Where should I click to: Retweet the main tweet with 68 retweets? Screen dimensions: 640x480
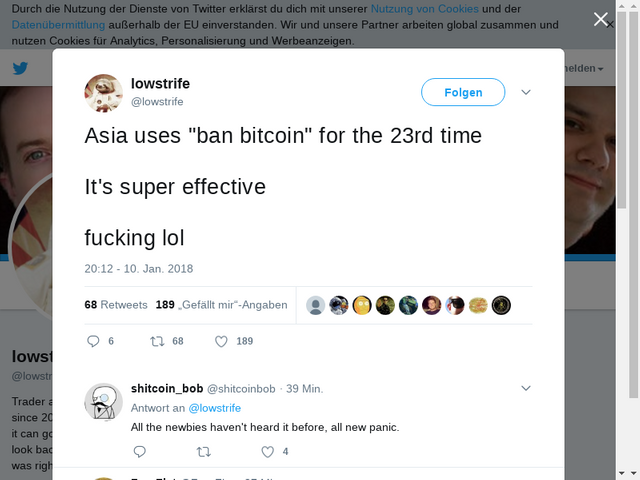157,341
